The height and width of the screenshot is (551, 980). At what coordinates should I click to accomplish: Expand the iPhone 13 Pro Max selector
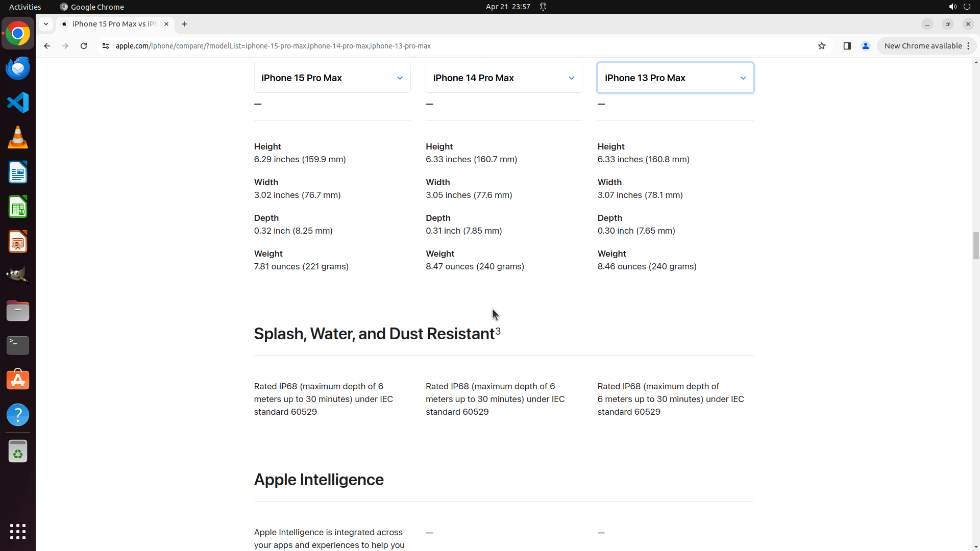[675, 78]
